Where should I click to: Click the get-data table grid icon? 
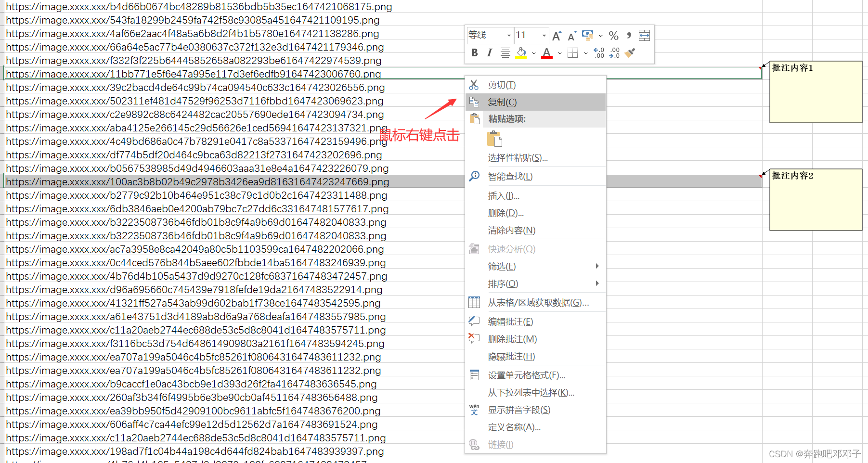[x=474, y=303]
